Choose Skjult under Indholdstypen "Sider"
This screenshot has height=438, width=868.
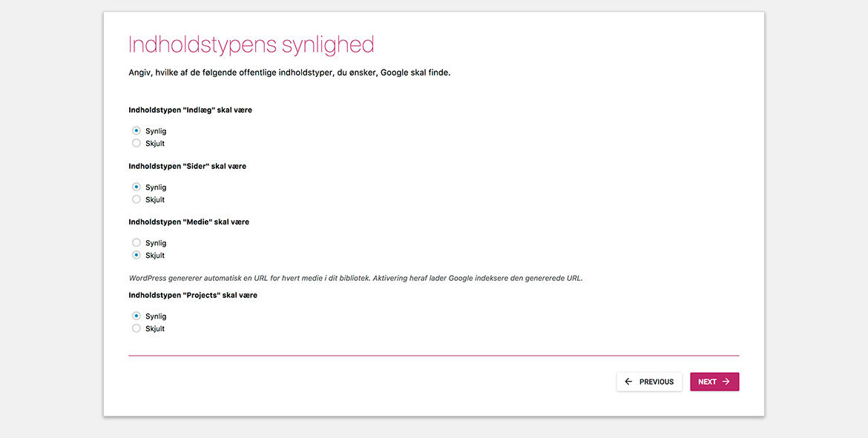137,199
